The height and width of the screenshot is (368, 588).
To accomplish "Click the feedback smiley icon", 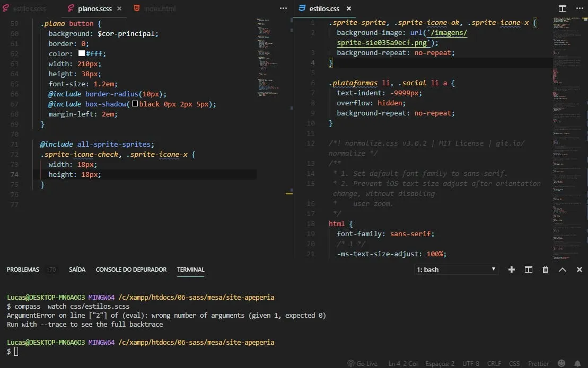I will coord(561,364).
